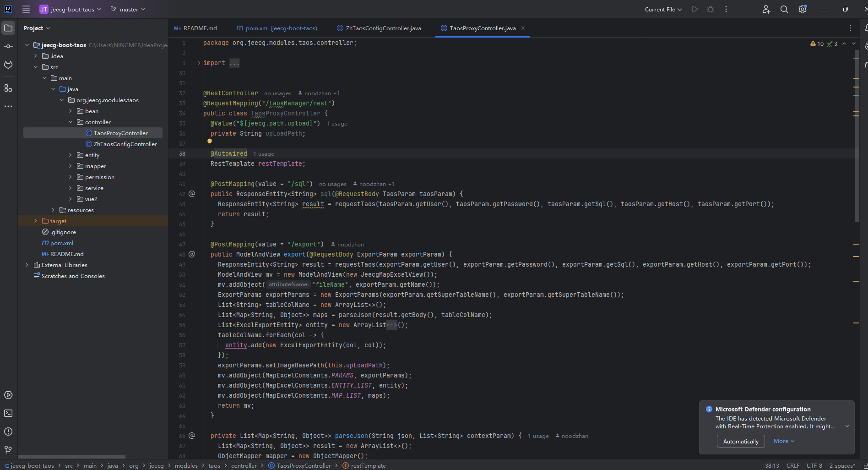Go to previous highlighted problem arrow
Viewport: 868px width, 470px height.
click(844, 44)
